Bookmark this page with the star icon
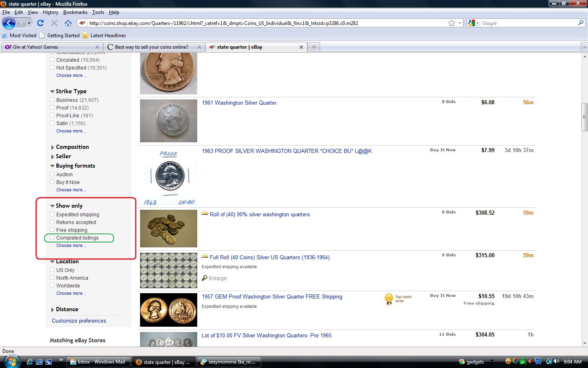This screenshot has width=588, height=368. [x=451, y=23]
